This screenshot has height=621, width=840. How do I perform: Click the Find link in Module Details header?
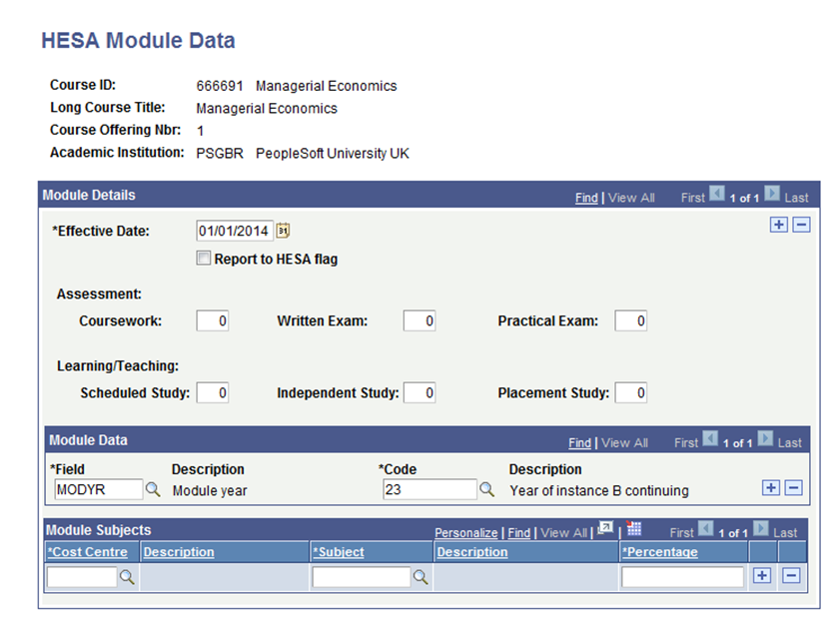tap(584, 197)
